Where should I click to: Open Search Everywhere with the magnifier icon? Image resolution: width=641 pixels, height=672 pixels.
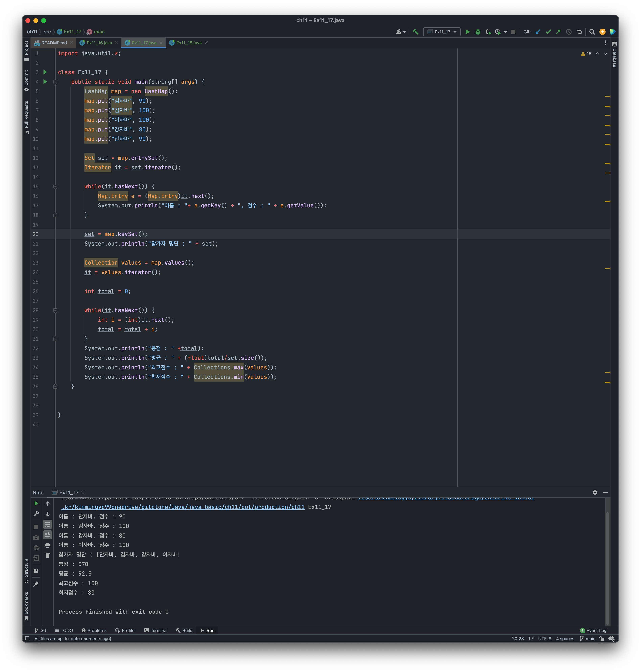point(592,32)
